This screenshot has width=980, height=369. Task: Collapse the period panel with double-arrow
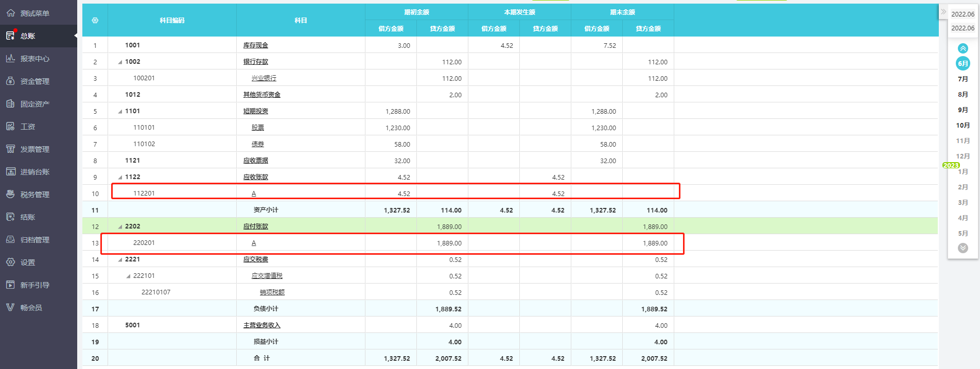943,11
